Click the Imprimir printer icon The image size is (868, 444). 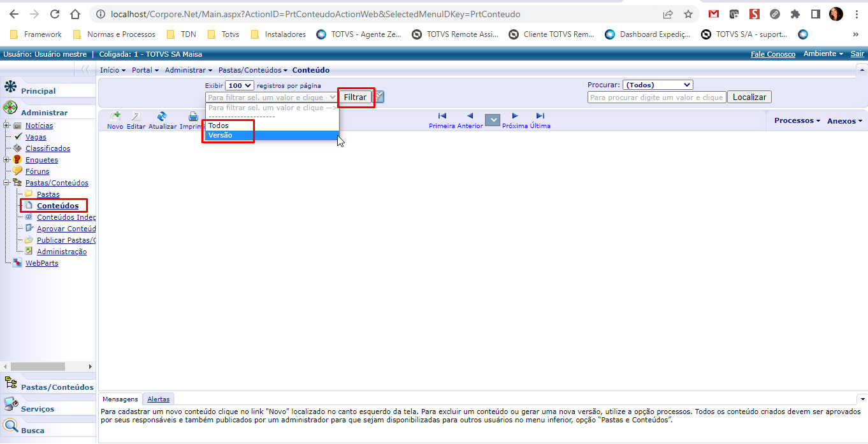pyautogui.click(x=193, y=116)
